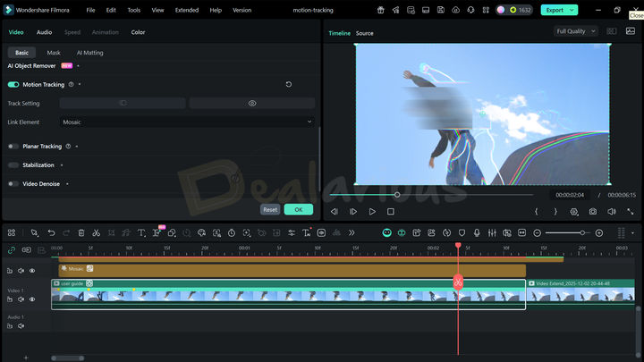This screenshot has height=362, width=644.
Task: Expand the Motion Tracking section arrow
Action: 80,85
